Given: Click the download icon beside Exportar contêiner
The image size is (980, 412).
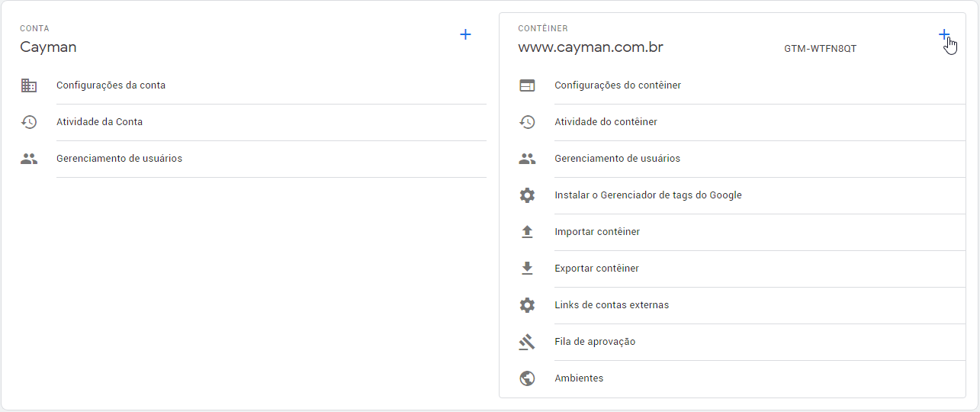Looking at the screenshot, I should (x=527, y=269).
